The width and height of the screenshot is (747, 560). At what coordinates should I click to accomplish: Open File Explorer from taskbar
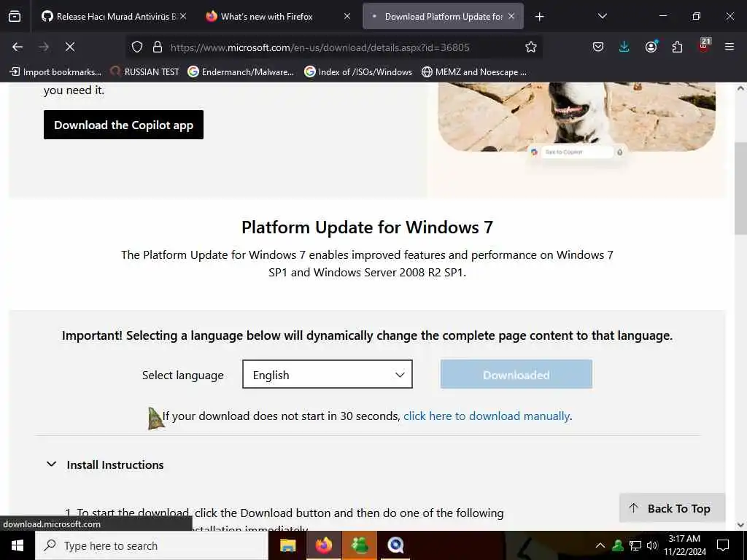pyautogui.click(x=287, y=545)
